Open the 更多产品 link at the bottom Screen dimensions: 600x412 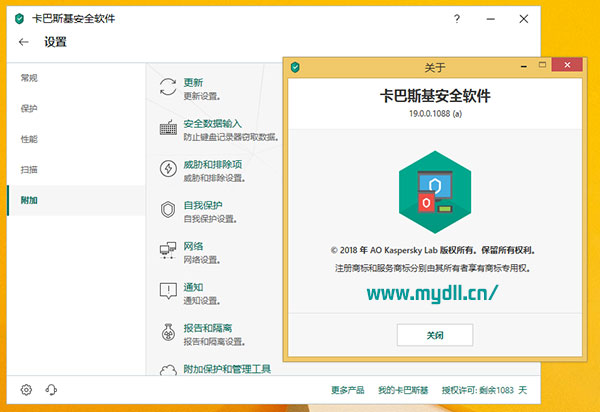pos(347,390)
